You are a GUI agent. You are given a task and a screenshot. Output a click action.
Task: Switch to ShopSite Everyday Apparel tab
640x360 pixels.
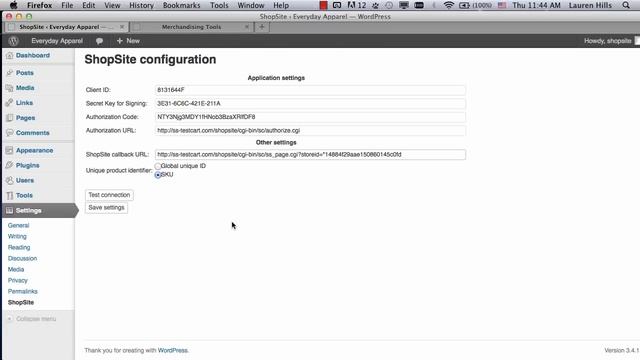click(x=65, y=27)
